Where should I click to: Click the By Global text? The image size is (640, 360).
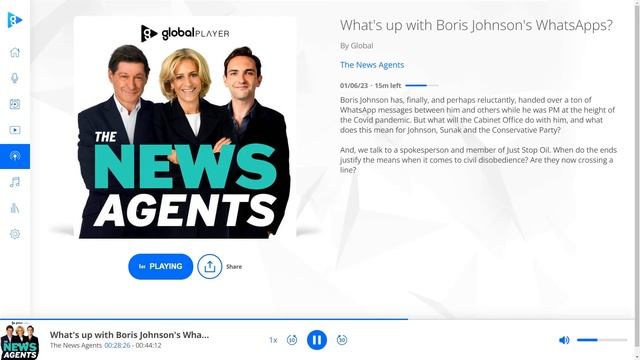pyautogui.click(x=356, y=46)
